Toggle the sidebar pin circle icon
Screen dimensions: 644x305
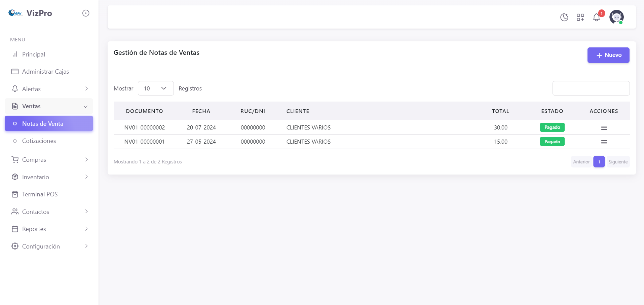pos(86,13)
